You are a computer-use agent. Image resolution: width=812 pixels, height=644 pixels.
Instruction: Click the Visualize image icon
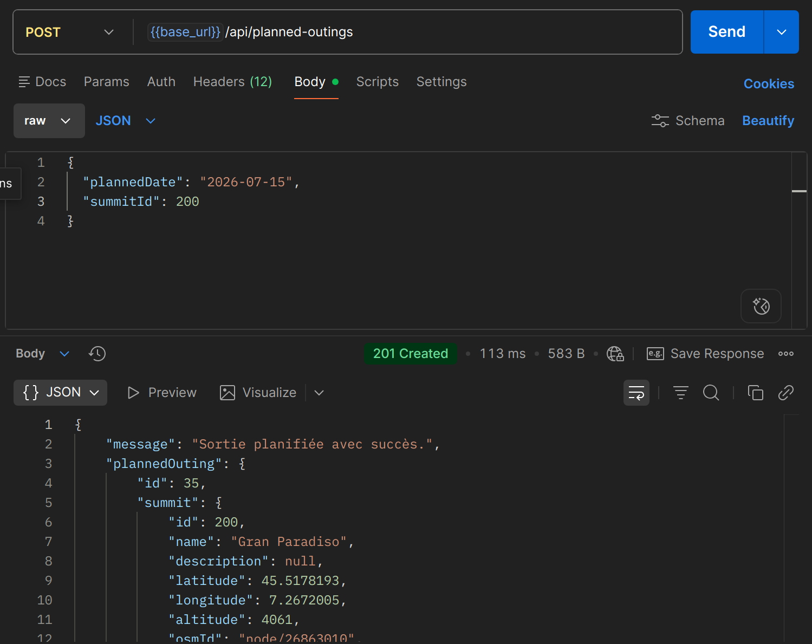(x=228, y=393)
